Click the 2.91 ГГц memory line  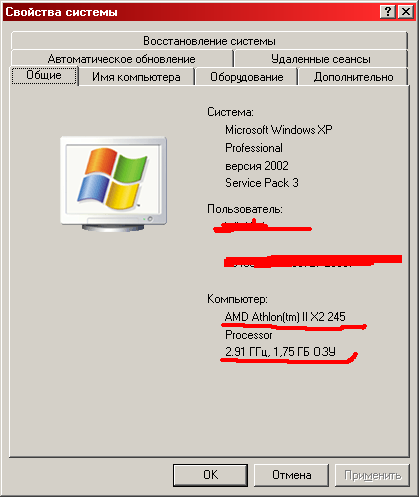280,352
